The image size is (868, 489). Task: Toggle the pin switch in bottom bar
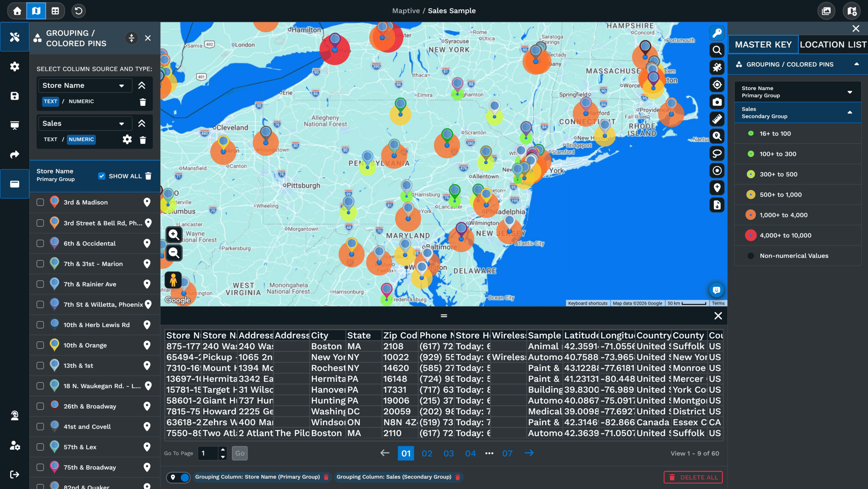pyautogui.click(x=179, y=477)
